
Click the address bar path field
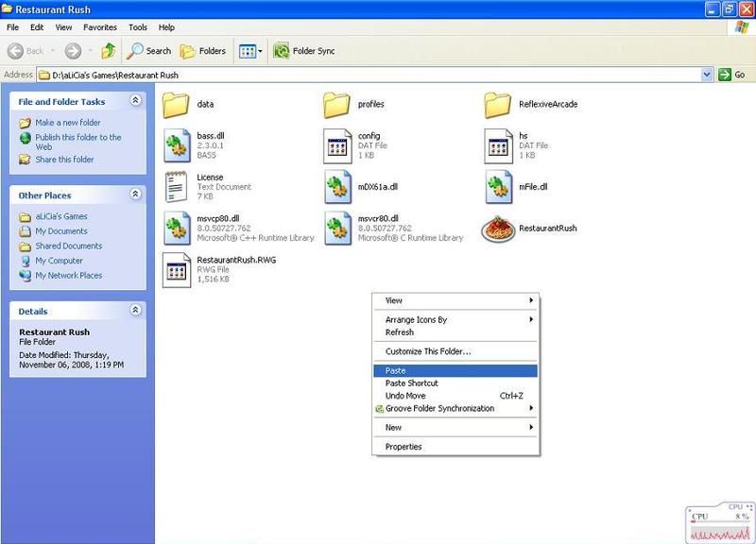[369, 75]
